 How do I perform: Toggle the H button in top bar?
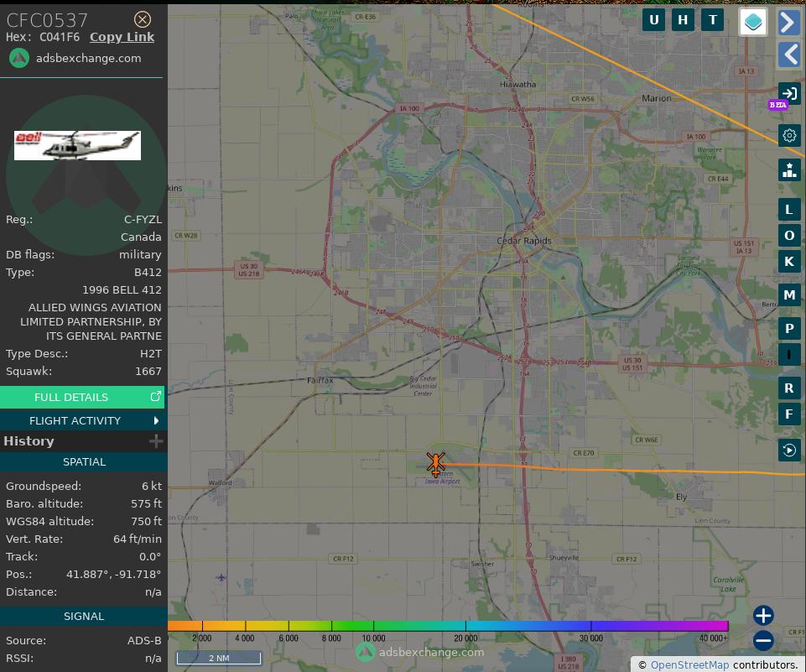pos(683,20)
